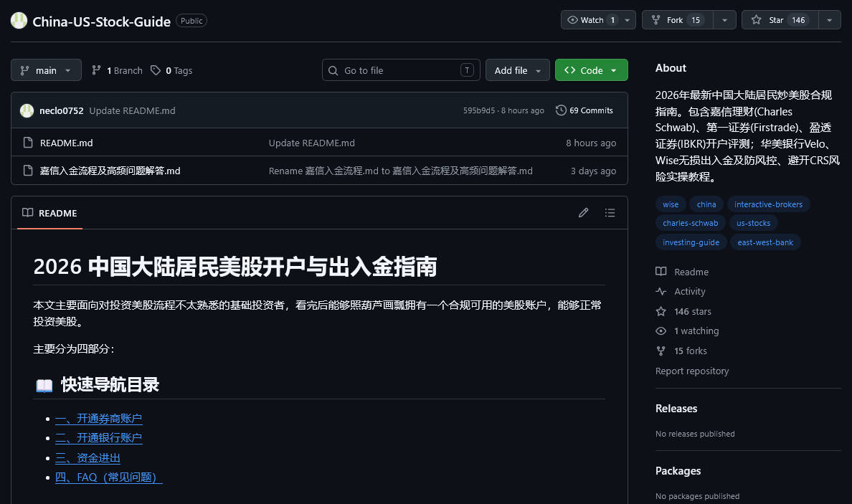View the 0 Tags link
852x504 pixels.
tap(171, 70)
